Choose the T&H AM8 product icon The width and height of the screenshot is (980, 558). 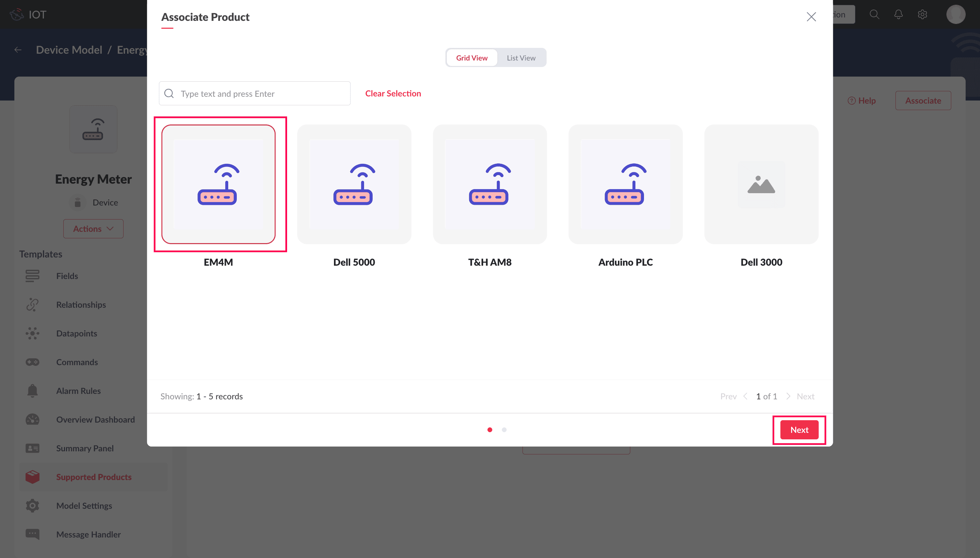tap(489, 184)
